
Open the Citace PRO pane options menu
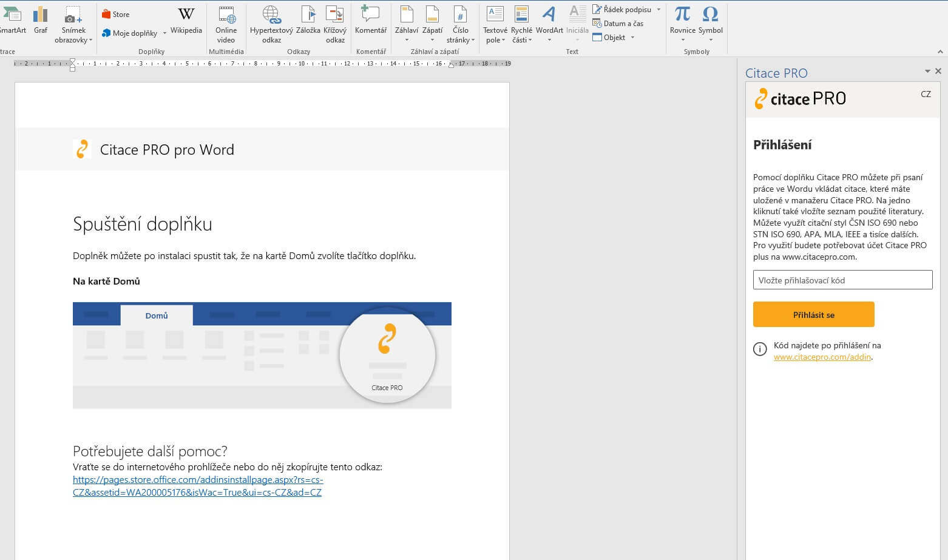pyautogui.click(x=927, y=72)
